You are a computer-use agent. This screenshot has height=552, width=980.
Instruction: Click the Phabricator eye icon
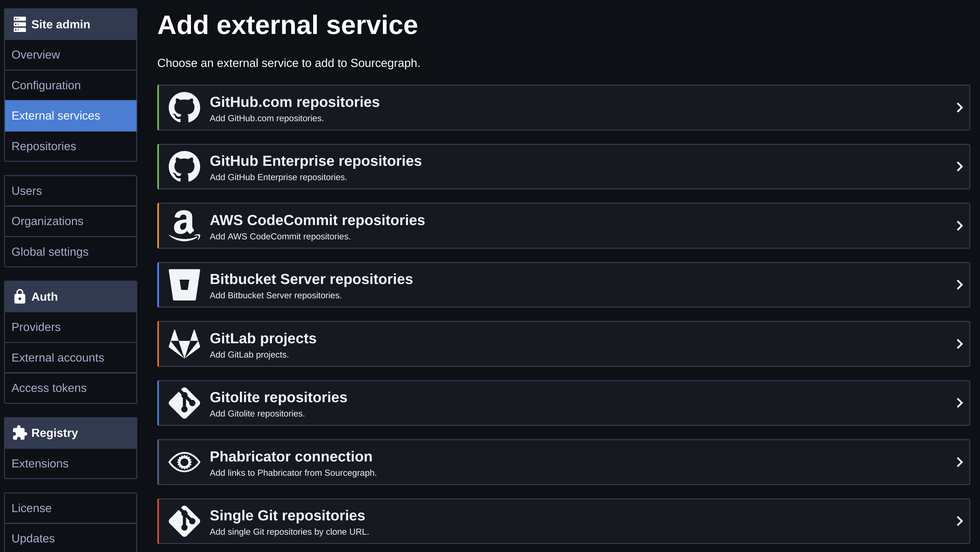184,462
